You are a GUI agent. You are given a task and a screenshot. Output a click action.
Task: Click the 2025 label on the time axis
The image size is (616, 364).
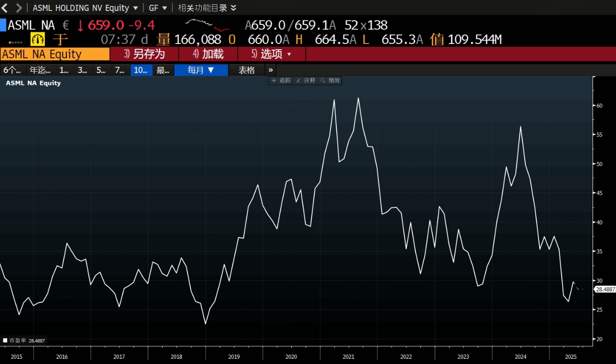[571, 356]
